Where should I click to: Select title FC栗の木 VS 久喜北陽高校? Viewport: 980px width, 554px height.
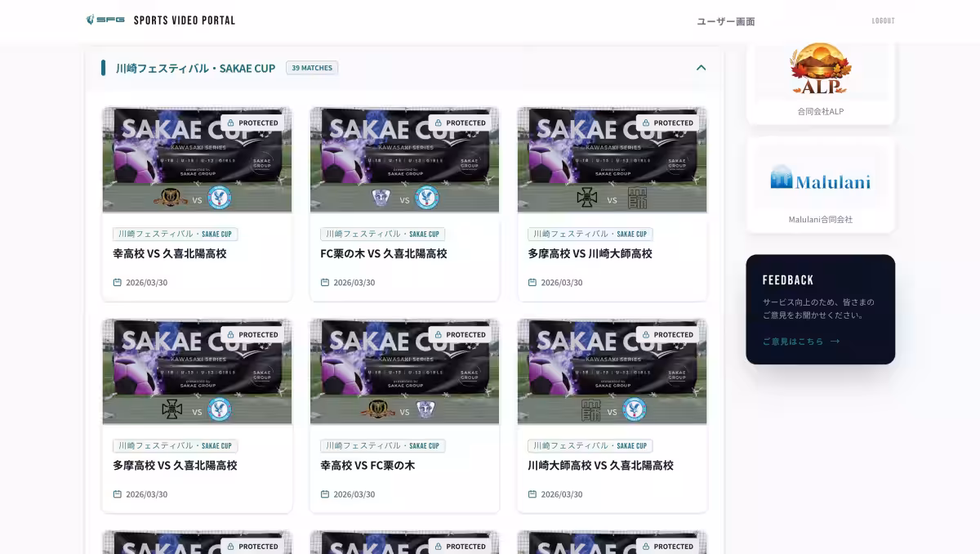point(384,253)
